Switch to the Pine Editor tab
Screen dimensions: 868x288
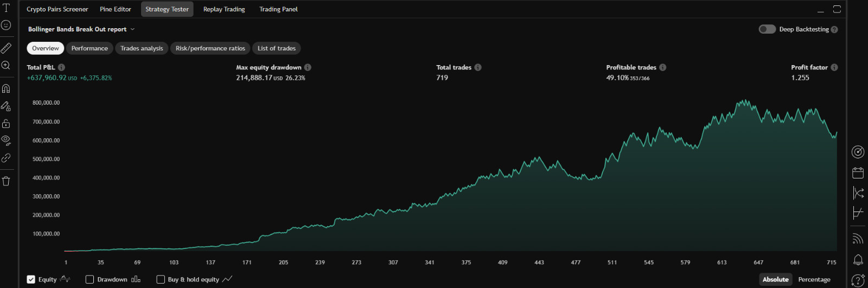tap(116, 9)
